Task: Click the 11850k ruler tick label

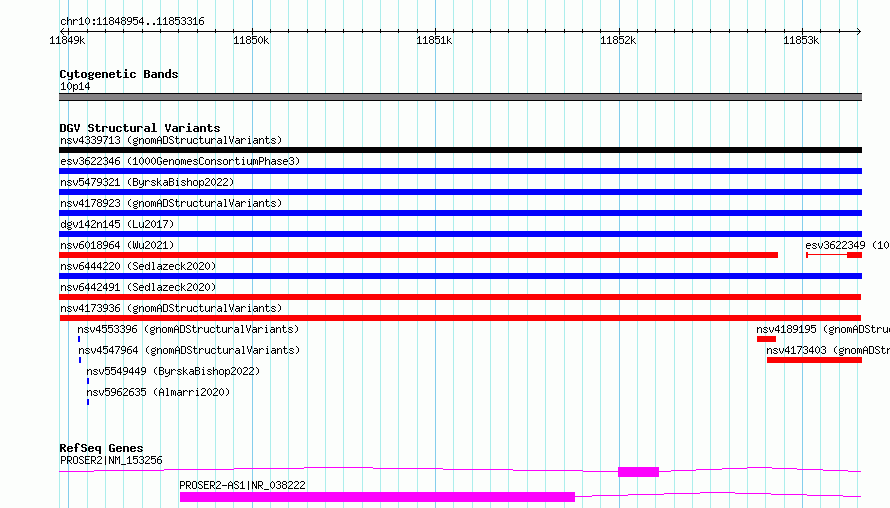Action: (x=251, y=40)
